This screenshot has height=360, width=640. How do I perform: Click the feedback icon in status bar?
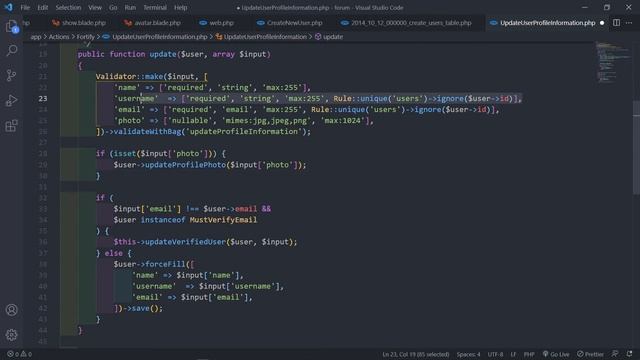pyautogui.click(x=615, y=354)
